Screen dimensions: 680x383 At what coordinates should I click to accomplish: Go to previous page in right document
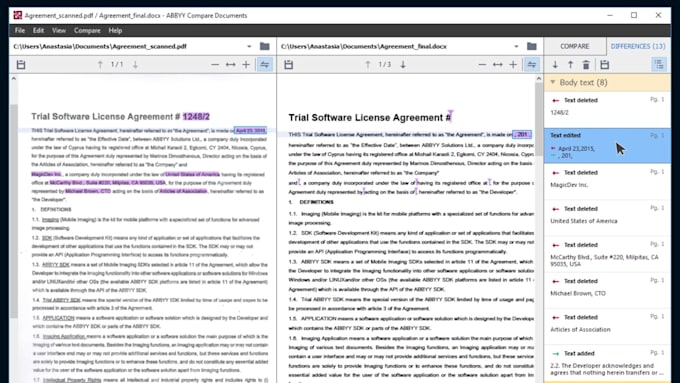point(368,65)
